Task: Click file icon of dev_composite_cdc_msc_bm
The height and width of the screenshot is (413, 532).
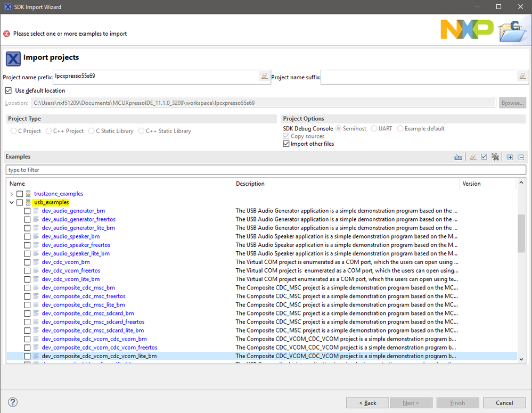Action: click(x=36, y=287)
